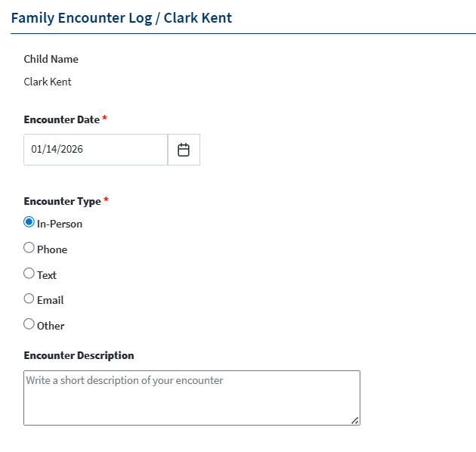Open the calendar date picker icon
The width and height of the screenshot is (476, 452).
[184, 150]
